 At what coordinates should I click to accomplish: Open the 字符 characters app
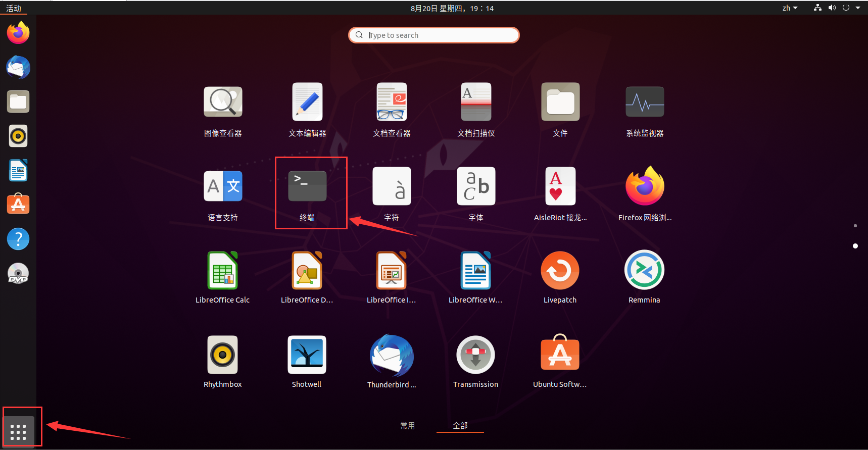tap(392, 186)
